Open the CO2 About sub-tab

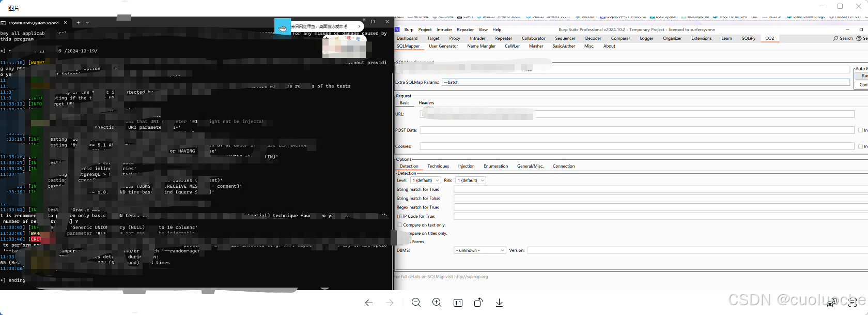coord(610,46)
